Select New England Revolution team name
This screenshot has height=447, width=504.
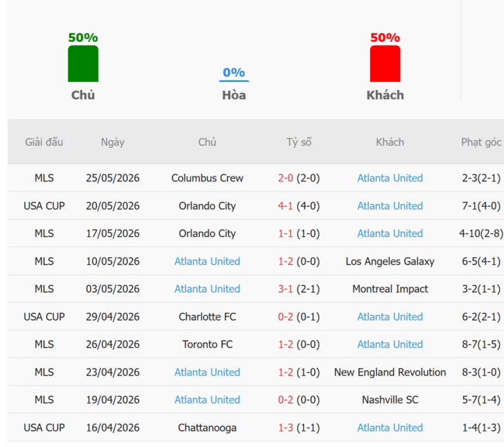tap(390, 372)
